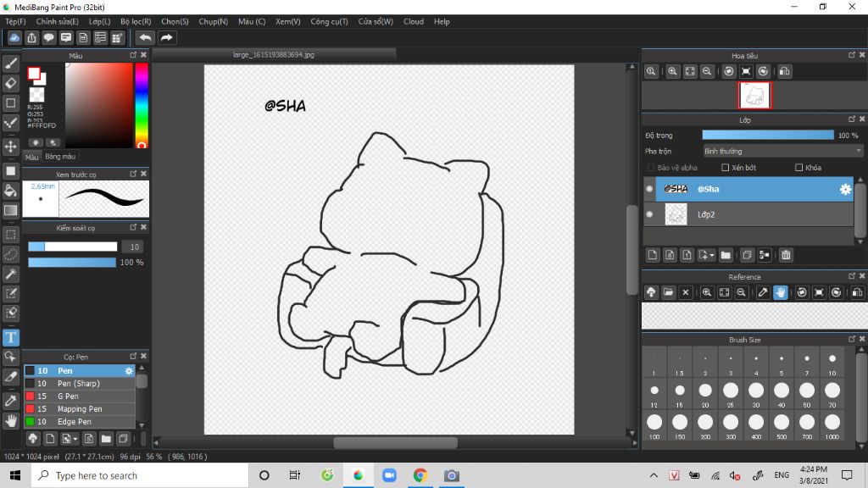Click the foreground color swatch

coord(34,74)
